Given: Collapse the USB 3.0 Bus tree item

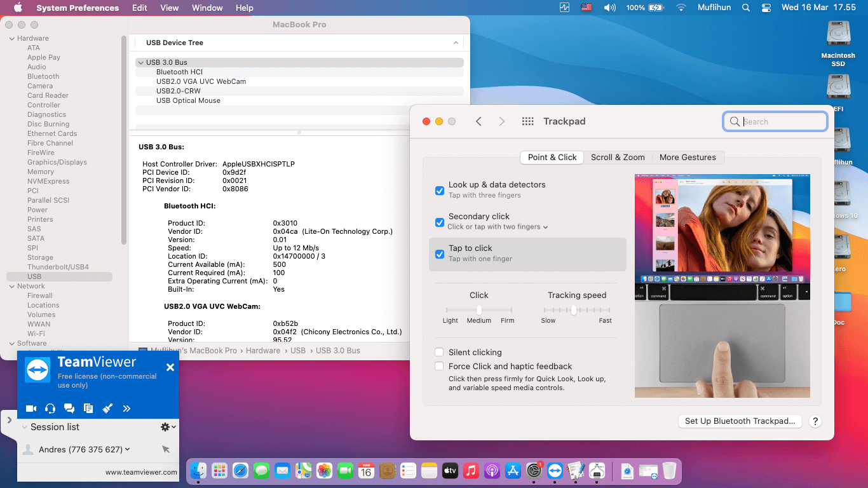Looking at the screenshot, I should pyautogui.click(x=140, y=62).
